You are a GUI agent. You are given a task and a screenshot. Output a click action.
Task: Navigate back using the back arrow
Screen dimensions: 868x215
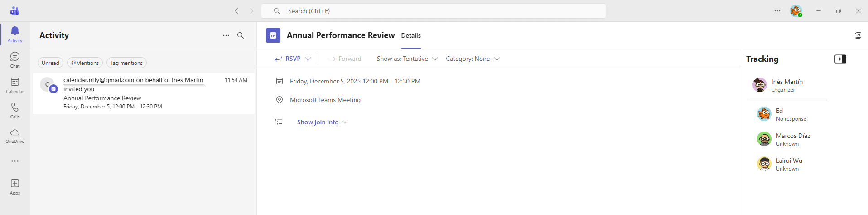pyautogui.click(x=236, y=11)
